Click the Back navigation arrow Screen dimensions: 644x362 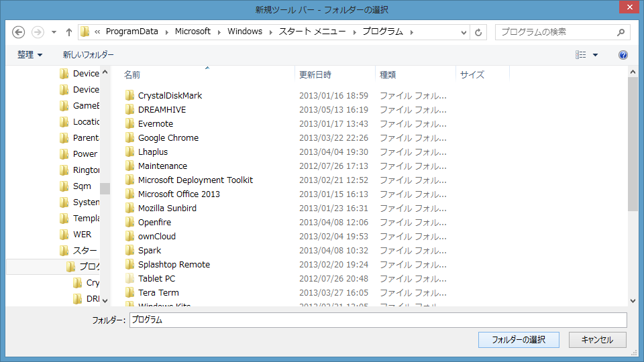pos(18,32)
